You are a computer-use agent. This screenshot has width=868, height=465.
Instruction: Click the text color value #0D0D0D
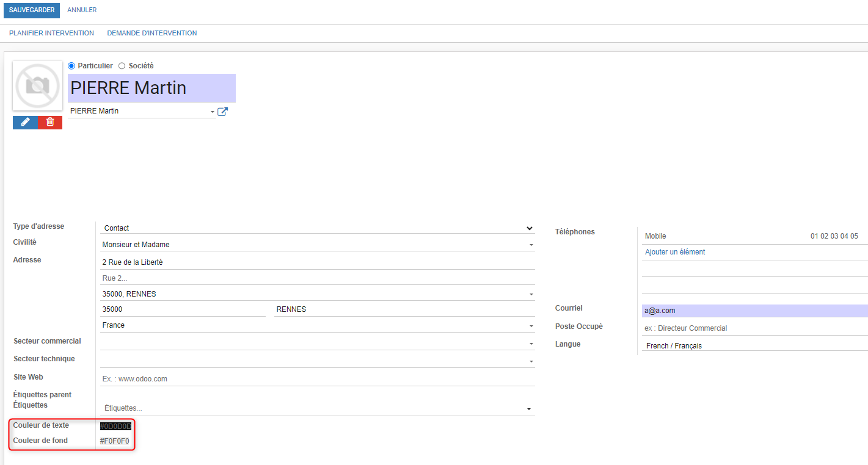pos(115,426)
